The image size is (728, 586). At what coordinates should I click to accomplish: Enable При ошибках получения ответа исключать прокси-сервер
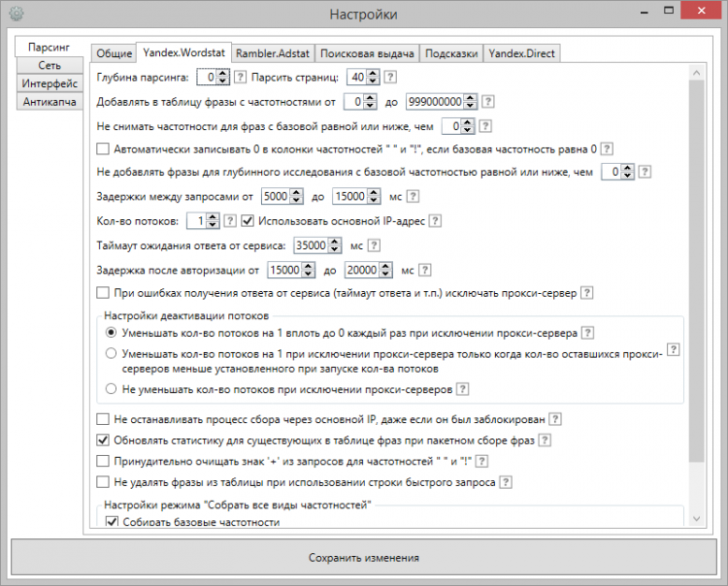(103, 293)
